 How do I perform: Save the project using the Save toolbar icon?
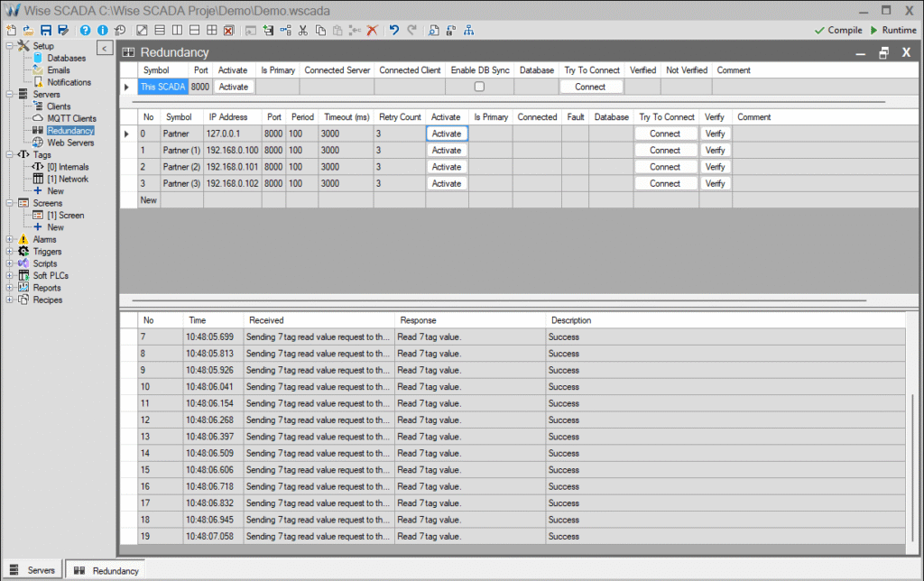click(44, 30)
